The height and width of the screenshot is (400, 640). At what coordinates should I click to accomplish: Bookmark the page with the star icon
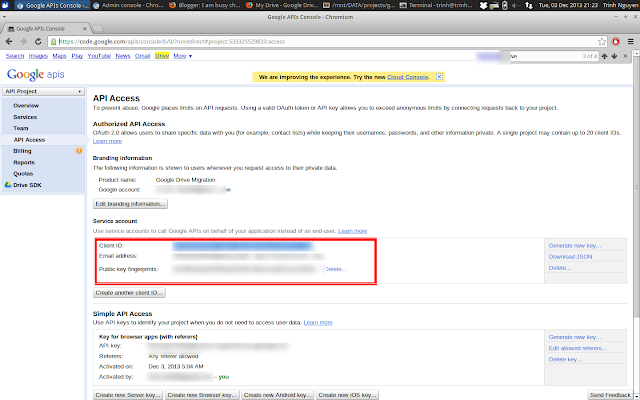pyautogui.click(x=602, y=42)
